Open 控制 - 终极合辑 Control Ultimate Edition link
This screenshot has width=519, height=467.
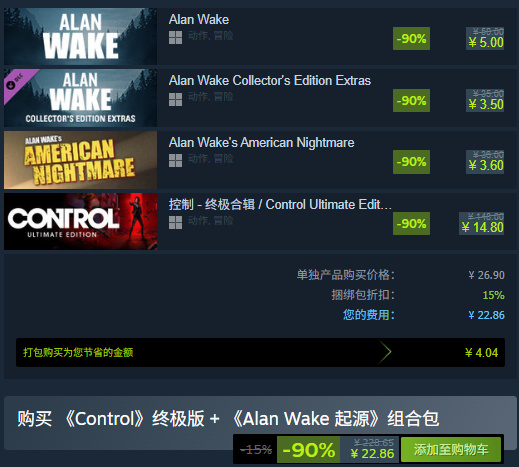[x=280, y=204]
